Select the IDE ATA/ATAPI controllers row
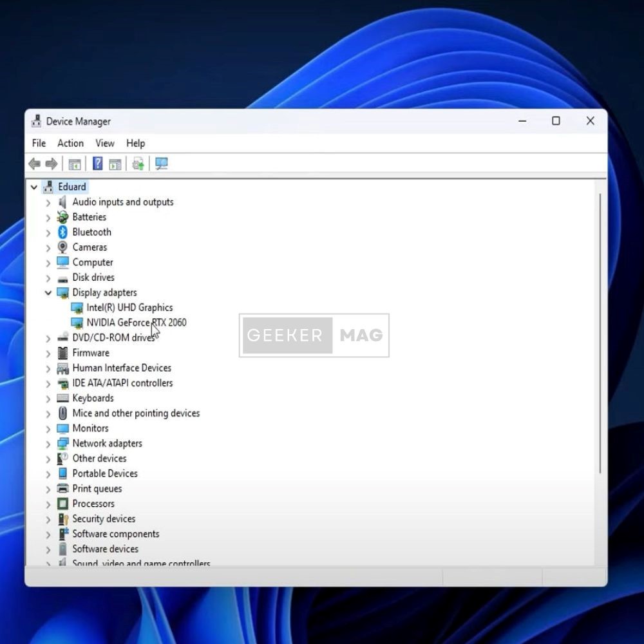644x644 pixels. 122,383
